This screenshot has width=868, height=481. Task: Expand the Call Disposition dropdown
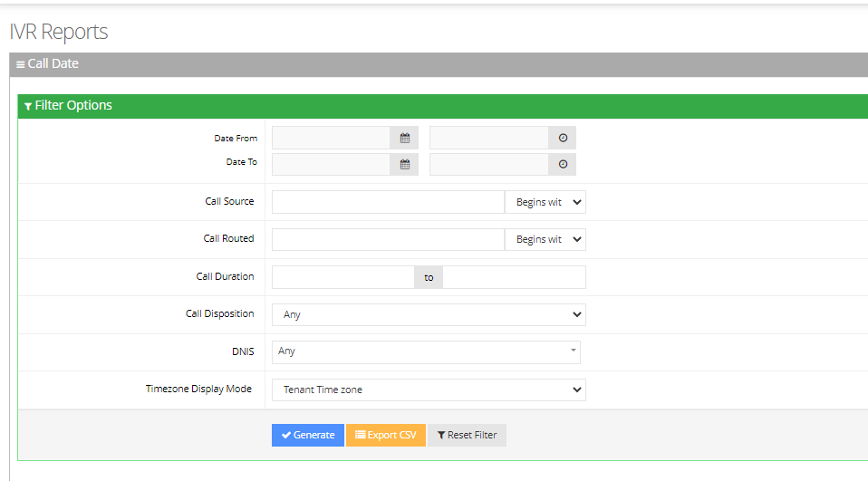point(429,314)
